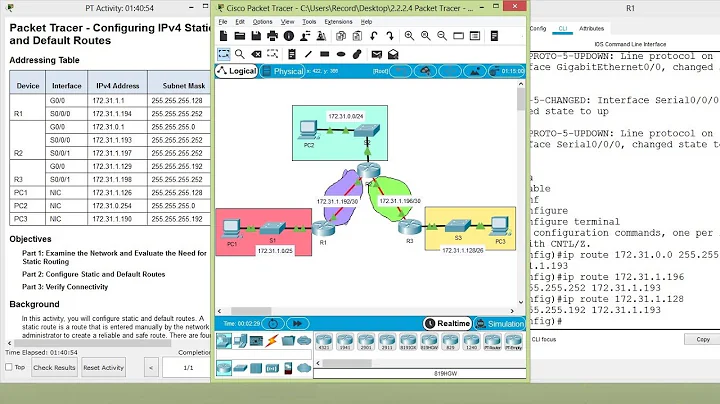Choose the Inspect magnifier tool
Image resolution: width=720 pixels, height=404 pixels.
pyautogui.click(x=240, y=54)
